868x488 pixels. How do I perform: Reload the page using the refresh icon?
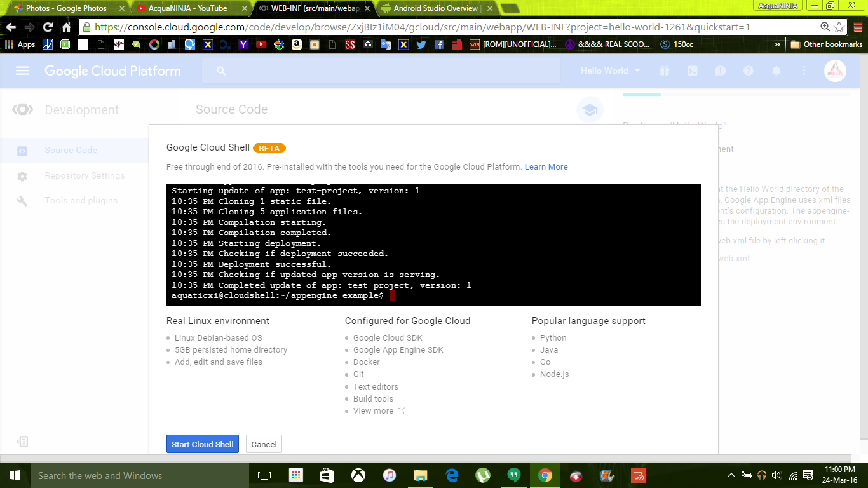coord(48,27)
